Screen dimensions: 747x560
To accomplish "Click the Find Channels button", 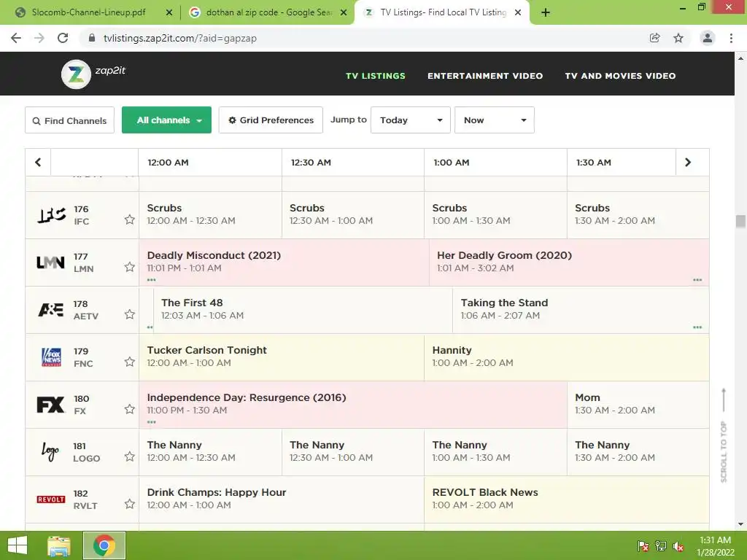I will pos(69,120).
